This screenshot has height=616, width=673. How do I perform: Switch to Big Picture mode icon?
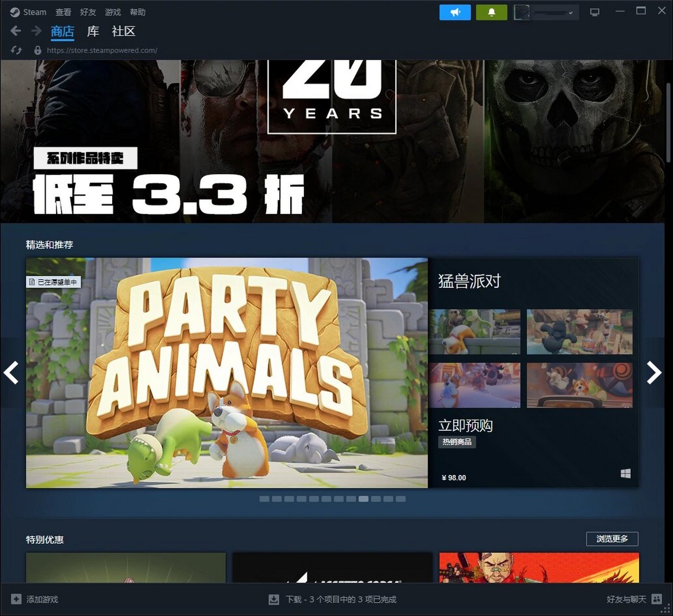pyautogui.click(x=595, y=12)
